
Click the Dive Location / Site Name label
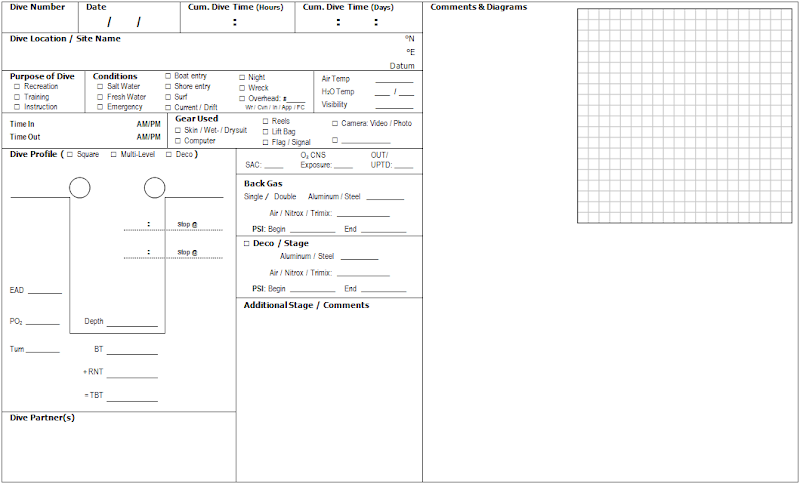(x=65, y=39)
